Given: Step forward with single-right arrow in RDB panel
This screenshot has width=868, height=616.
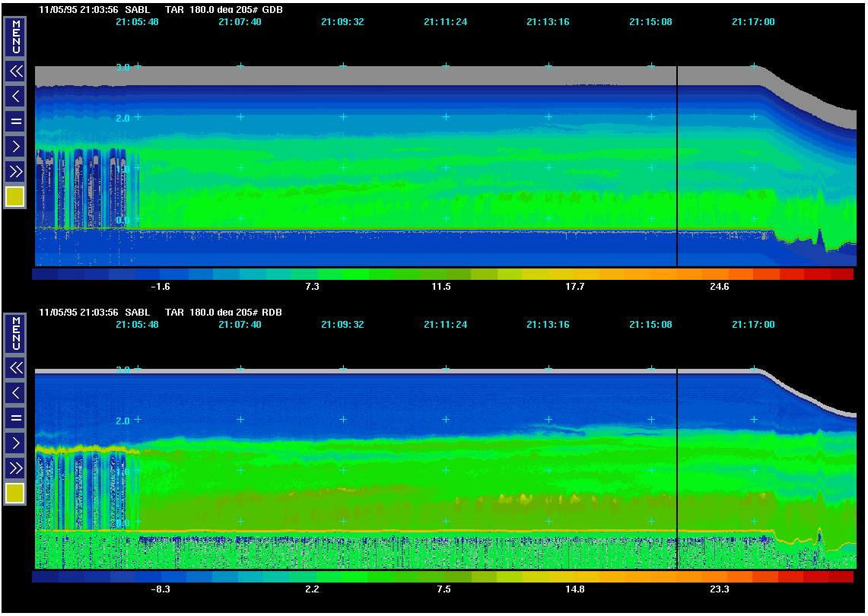Looking at the screenshot, I should pos(15,443).
